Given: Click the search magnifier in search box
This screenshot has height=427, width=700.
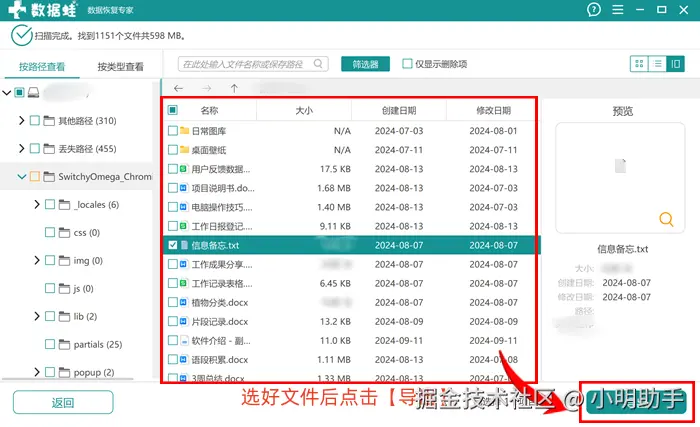Looking at the screenshot, I should point(318,64).
